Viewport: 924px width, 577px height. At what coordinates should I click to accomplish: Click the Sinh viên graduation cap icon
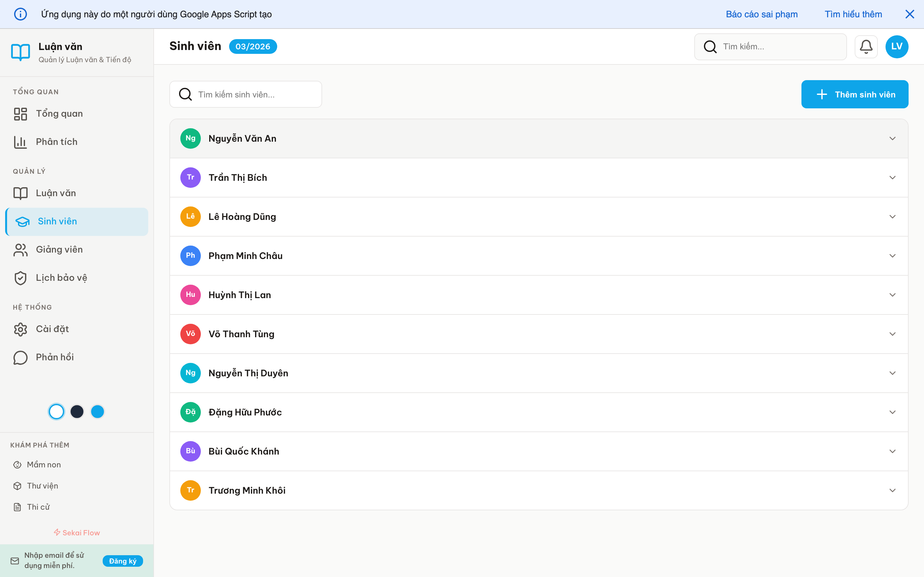(x=22, y=221)
